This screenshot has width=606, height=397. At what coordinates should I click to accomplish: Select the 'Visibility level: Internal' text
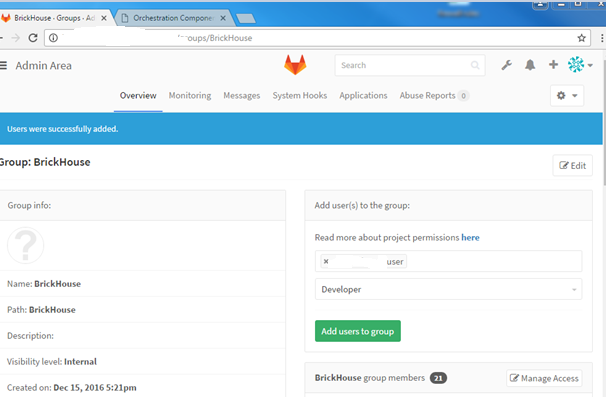click(52, 362)
